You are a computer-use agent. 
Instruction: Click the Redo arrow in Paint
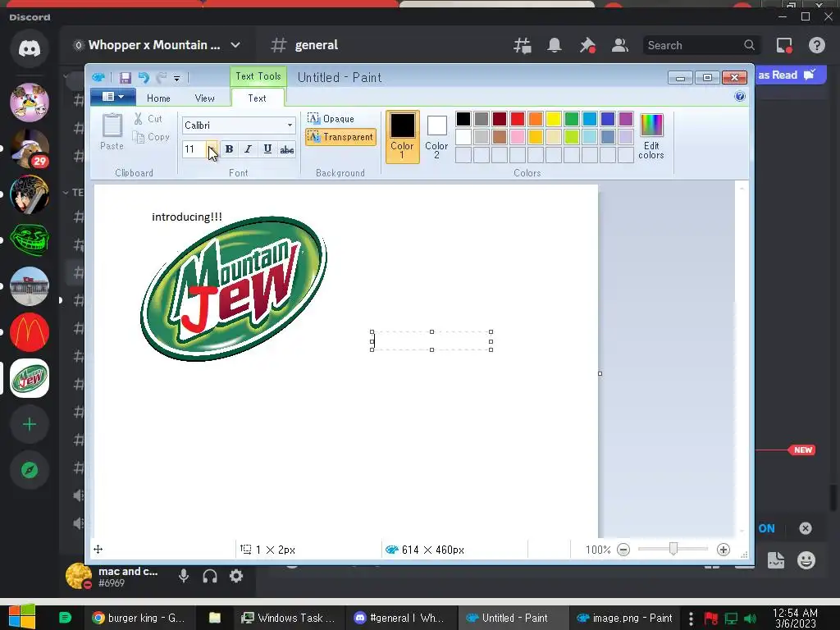coord(162,78)
